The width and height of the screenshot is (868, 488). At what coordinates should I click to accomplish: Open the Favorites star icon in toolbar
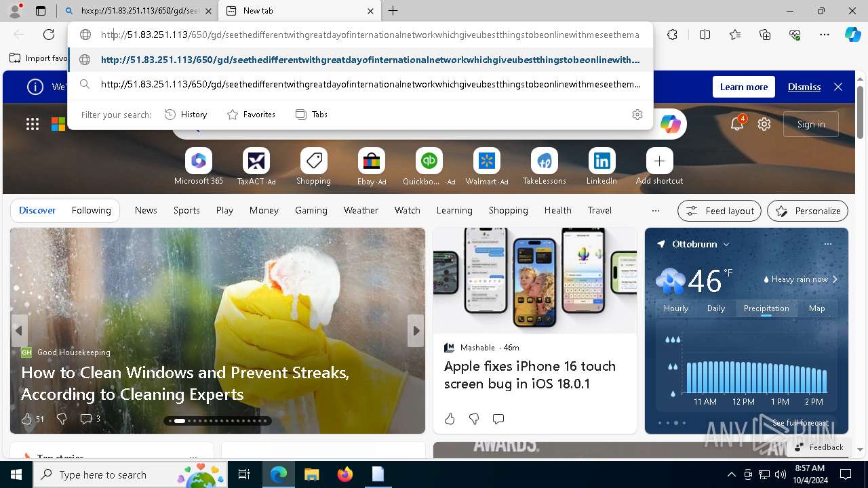(735, 35)
